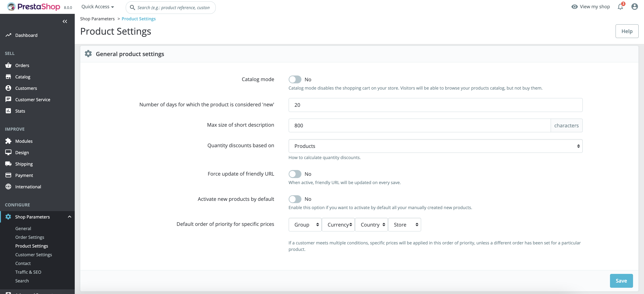Open the Quick Access dropdown
The image size is (644, 294).
click(x=98, y=7)
